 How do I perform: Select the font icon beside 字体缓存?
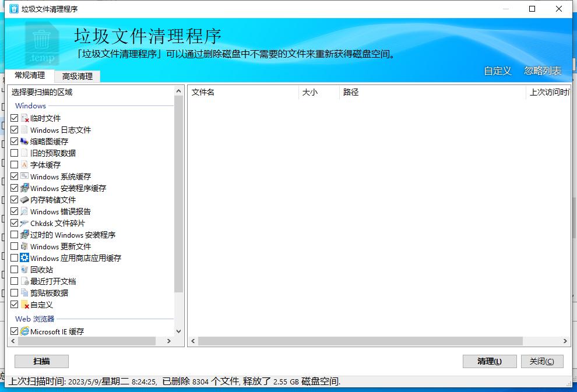point(24,165)
